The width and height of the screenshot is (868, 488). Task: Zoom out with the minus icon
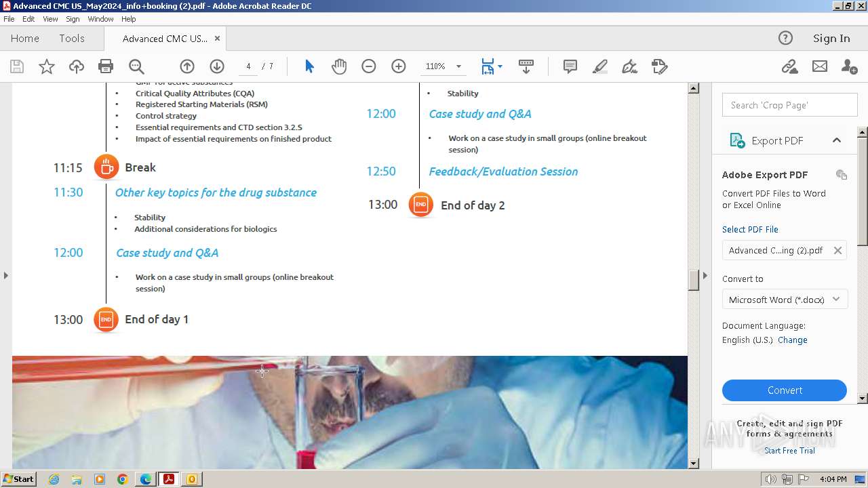click(x=369, y=66)
